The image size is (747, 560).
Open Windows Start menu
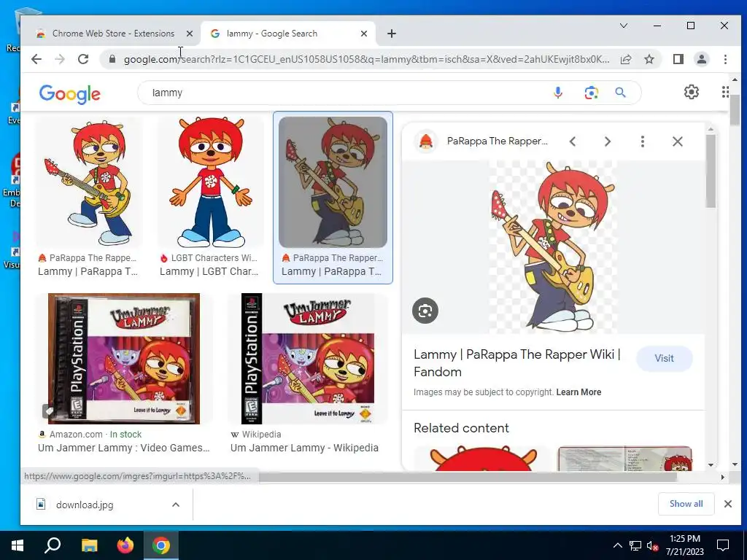tap(18, 545)
